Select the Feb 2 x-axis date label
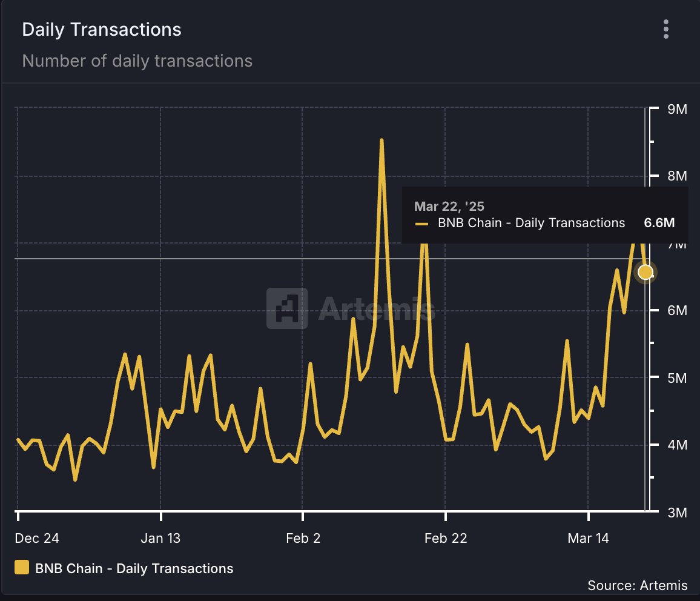Image resolution: width=700 pixels, height=601 pixels. tap(303, 538)
